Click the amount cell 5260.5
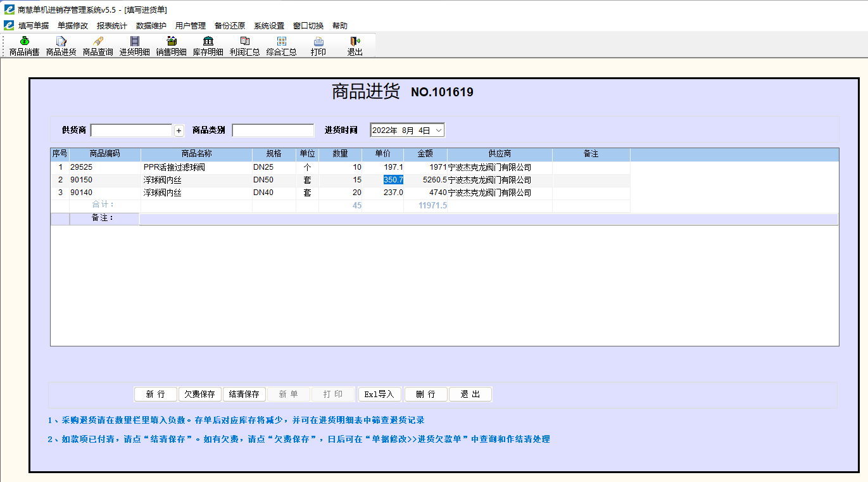Screen dimensions: 868x482 point(425,181)
